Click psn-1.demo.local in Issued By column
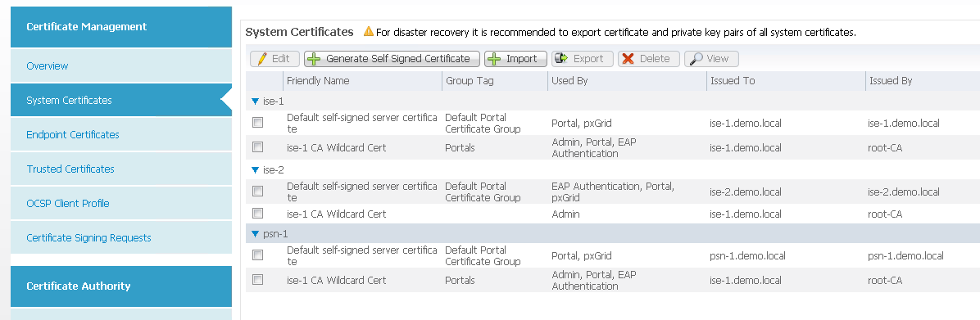 pyautogui.click(x=905, y=255)
